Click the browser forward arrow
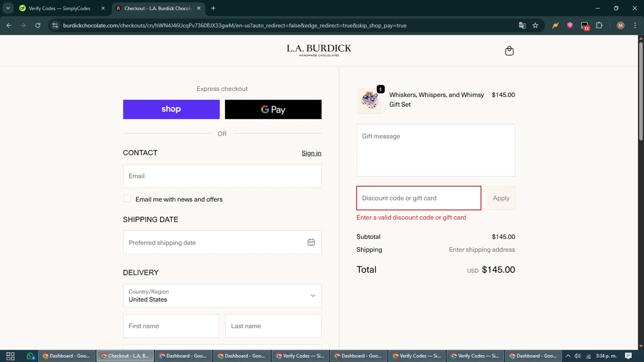644x362 pixels. click(23, 25)
